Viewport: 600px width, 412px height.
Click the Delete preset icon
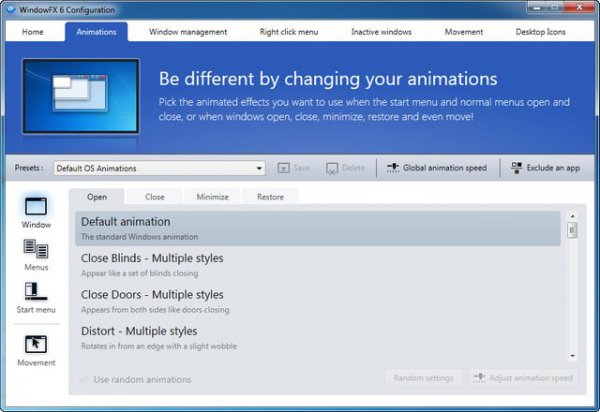(x=332, y=168)
